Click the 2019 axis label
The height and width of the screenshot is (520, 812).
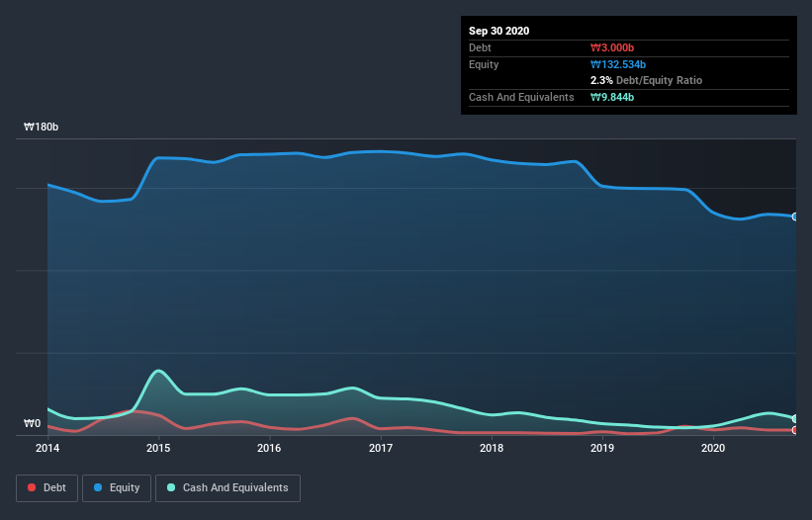pyautogui.click(x=602, y=448)
